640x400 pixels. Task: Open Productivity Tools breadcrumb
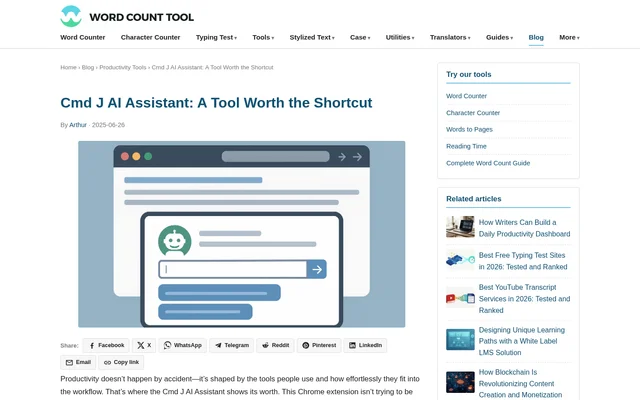point(122,67)
